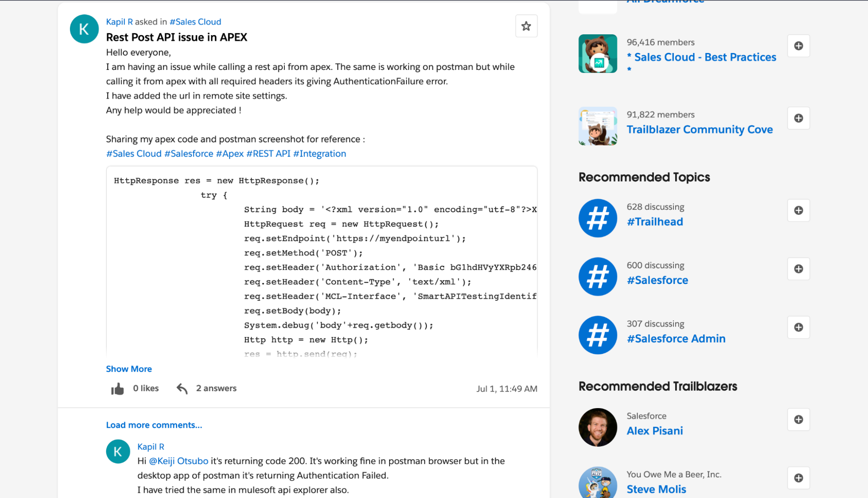Viewport: 868px width, 498px height.
Task: Click the reply arrow answers icon
Action: point(182,389)
